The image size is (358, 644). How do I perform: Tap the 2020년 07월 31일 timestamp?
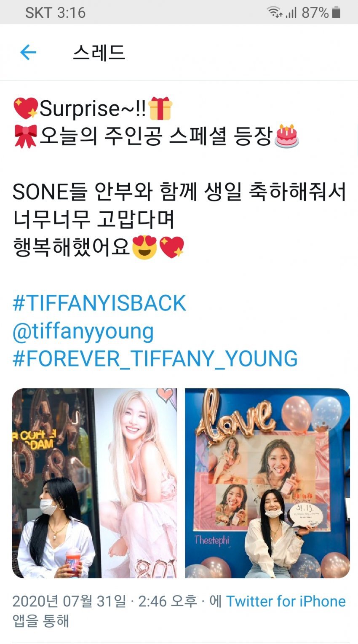pos(69,601)
